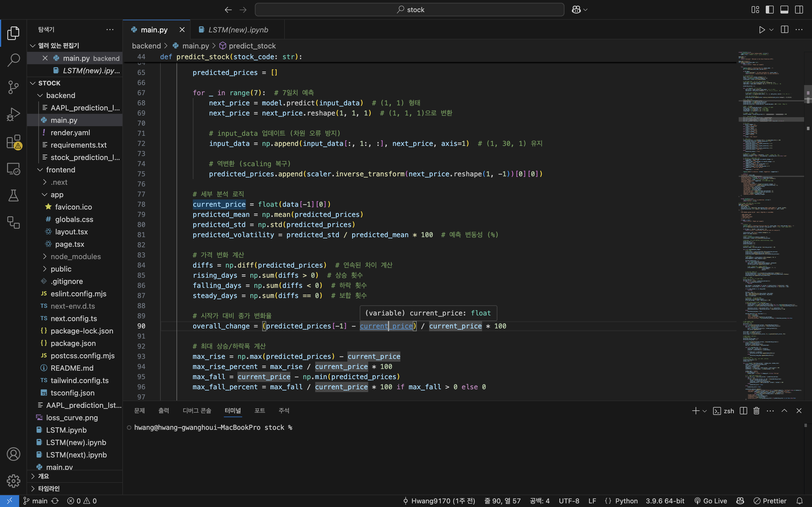This screenshot has height=507, width=812.
Task: Open the new terminal launch profile dropdown
Action: [705, 411]
